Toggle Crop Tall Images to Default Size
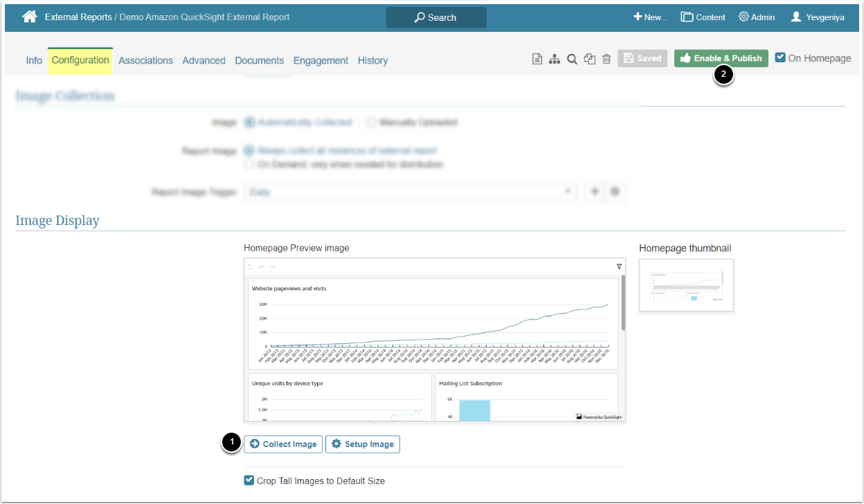The width and height of the screenshot is (864, 504). (x=249, y=480)
